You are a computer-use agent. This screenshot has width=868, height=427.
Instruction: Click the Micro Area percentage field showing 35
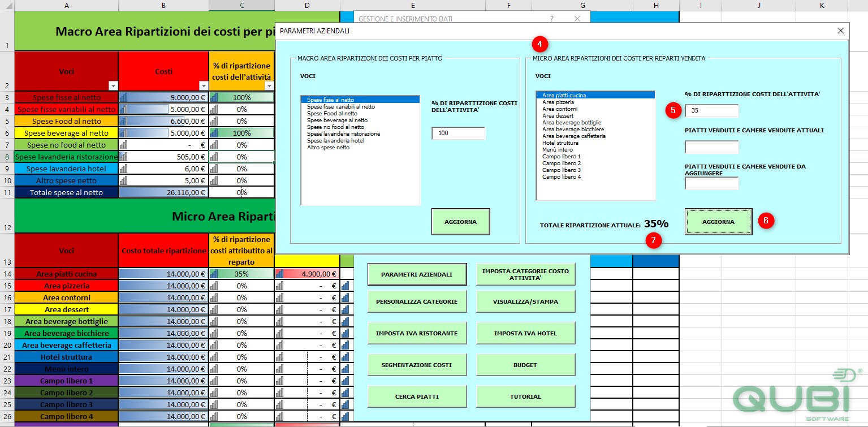click(711, 111)
